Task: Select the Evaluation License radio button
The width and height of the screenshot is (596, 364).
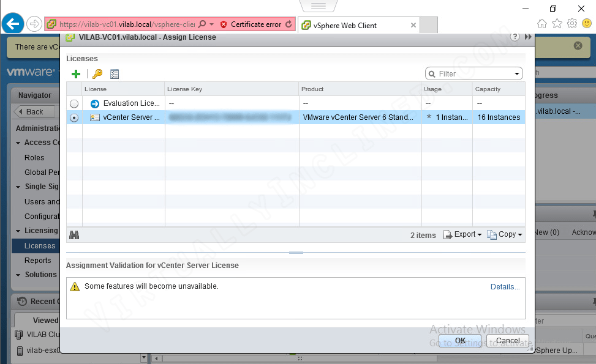Action: [x=74, y=103]
